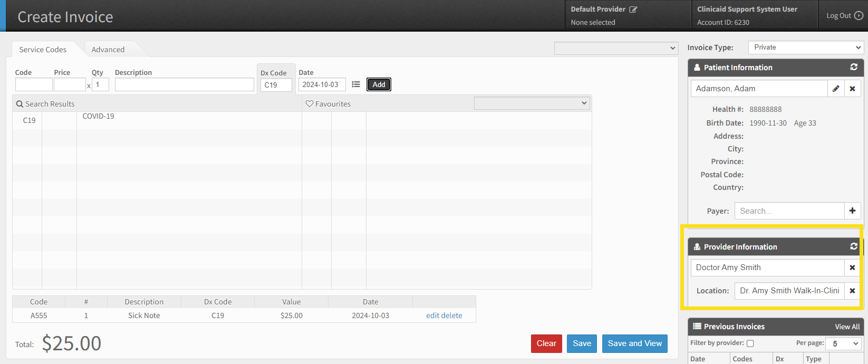Click the Default Provider edit icon
This screenshot has height=364, width=868.
click(633, 9)
